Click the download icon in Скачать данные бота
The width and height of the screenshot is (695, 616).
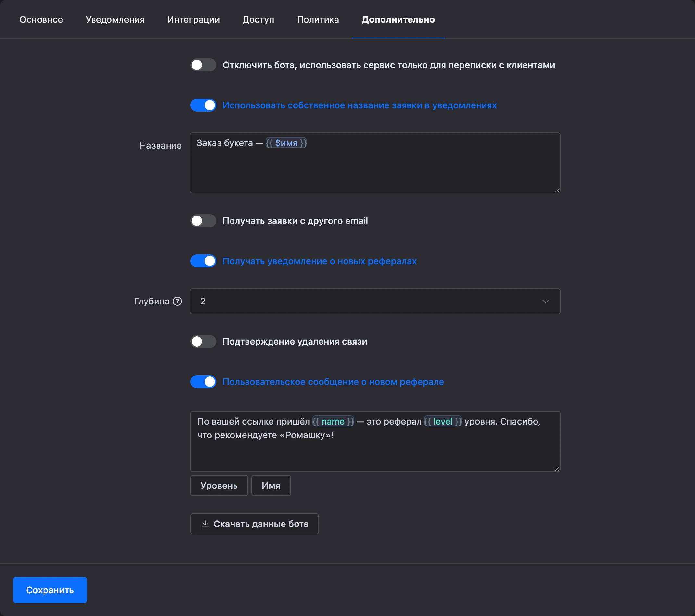205,524
